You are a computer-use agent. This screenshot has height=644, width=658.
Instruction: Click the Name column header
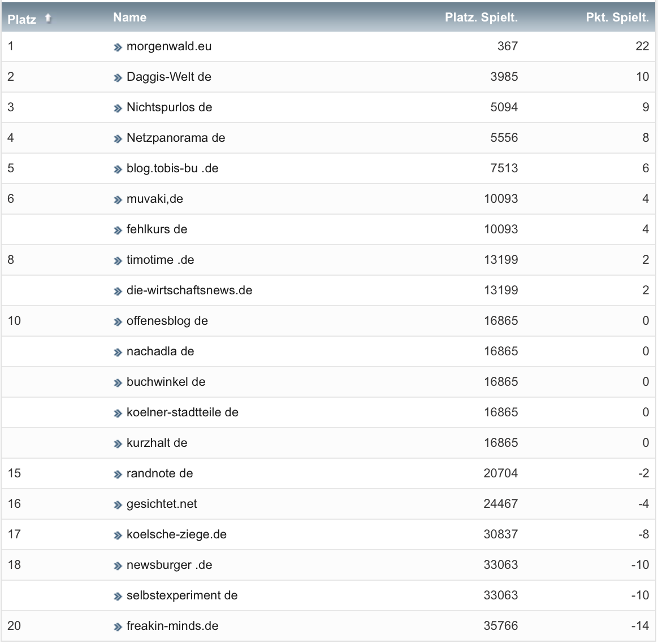click(x=129, y=17)
